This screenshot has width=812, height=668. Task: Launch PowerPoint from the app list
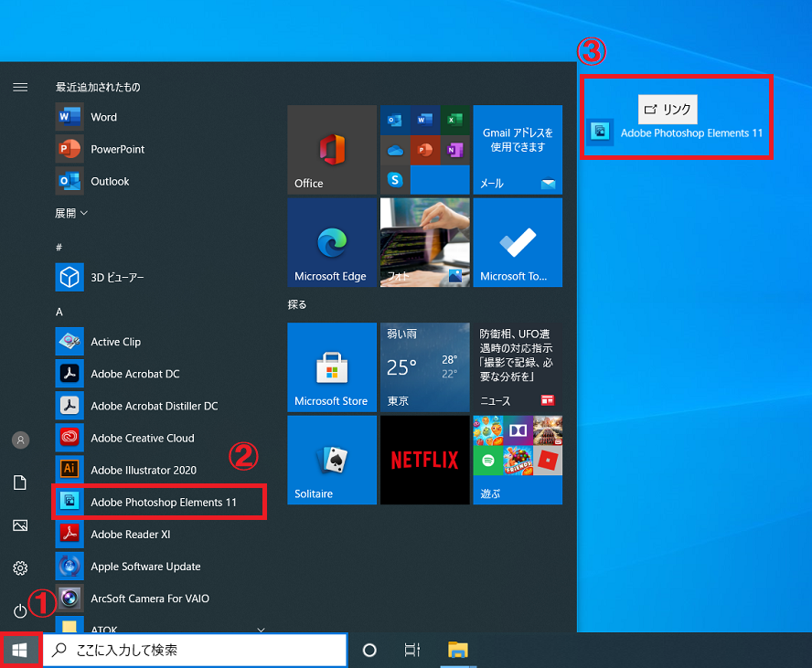click(x=161, y=149)
